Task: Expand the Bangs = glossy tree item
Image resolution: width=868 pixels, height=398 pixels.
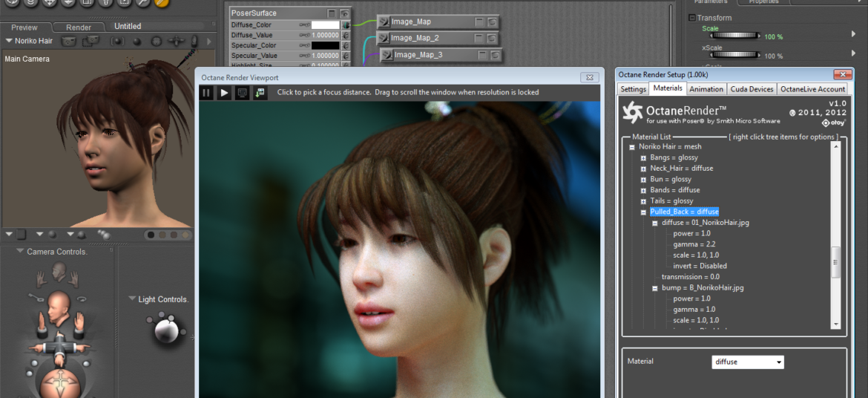Action: (x=643, y=157)
